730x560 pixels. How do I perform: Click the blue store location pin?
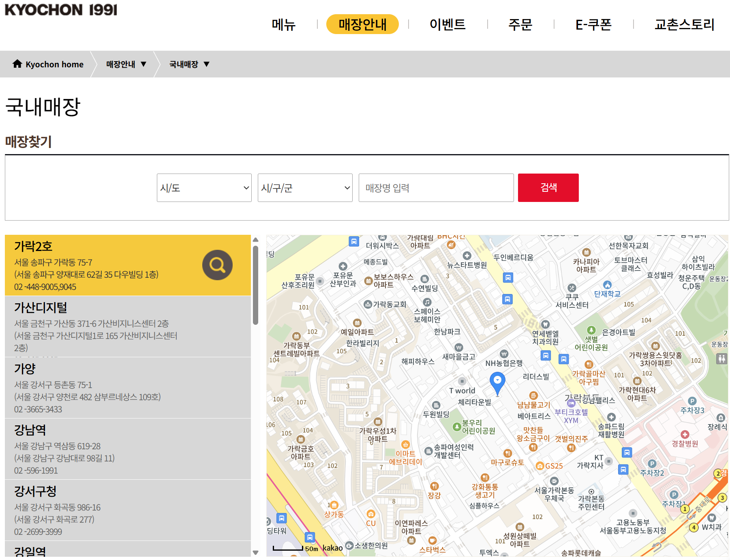click(497, 384)
